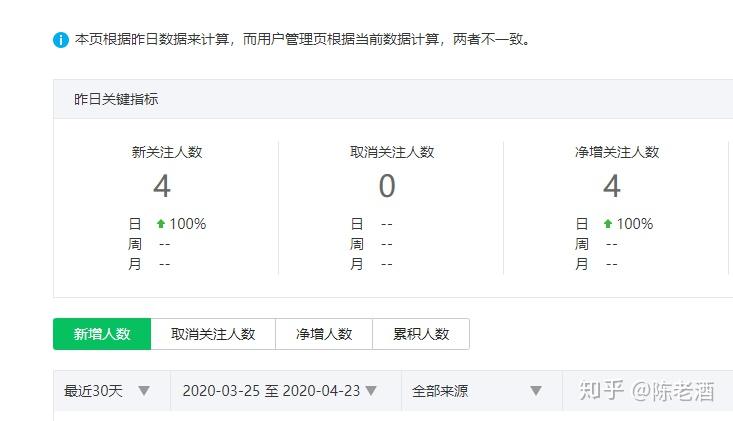This screenshot has height=421, width=733.
Task: Switch to 取消关注人数 tab
Action: tap(213, 334)
